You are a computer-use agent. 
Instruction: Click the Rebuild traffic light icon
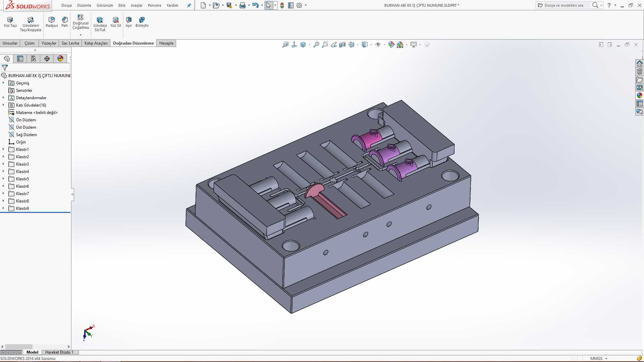pos(282,5)
